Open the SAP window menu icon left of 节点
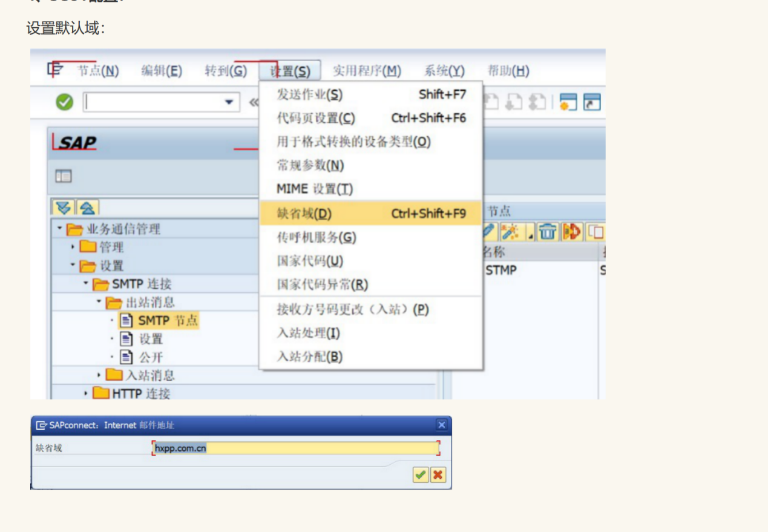Screen dimensions: 768x532 pyautogui.click(x=56, y=70)
